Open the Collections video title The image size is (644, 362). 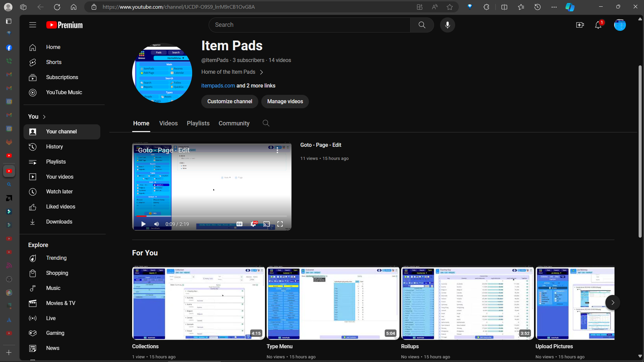[145, 347]
